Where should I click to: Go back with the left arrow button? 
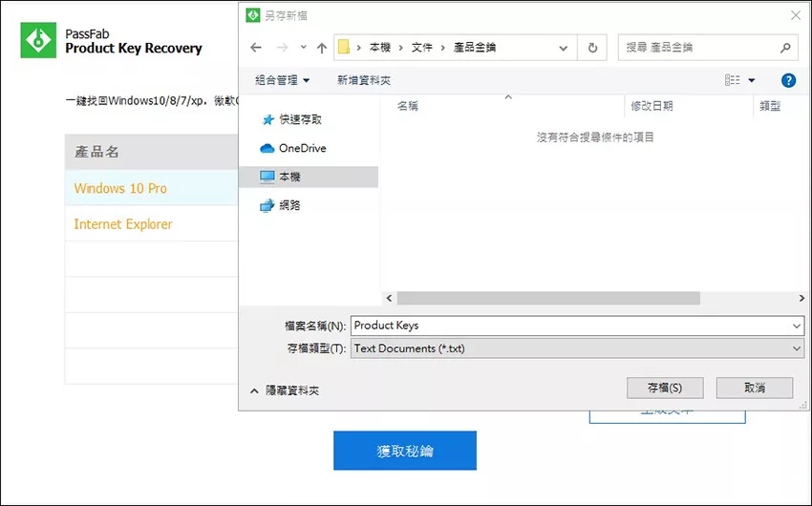pyautogui.click(x=256, y=48)
